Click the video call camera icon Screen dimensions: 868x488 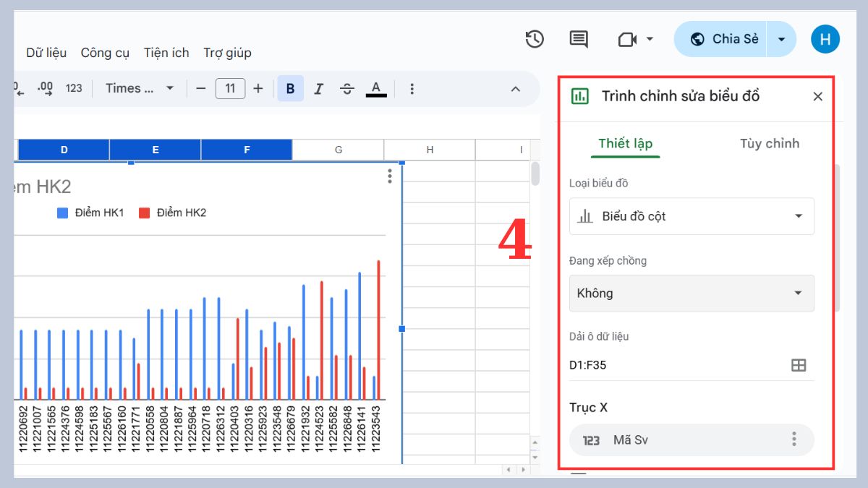tap(626, 40)
